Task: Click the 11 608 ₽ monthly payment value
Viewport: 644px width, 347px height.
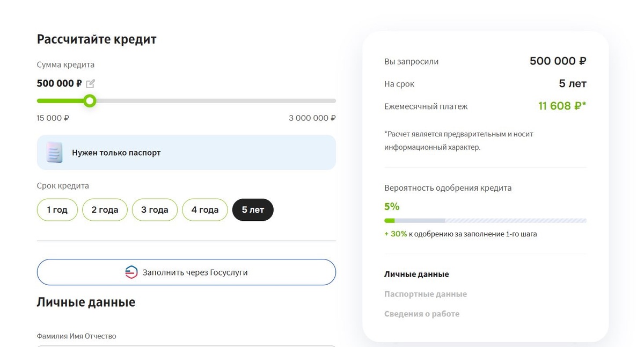Action: [x=561, y=106]
